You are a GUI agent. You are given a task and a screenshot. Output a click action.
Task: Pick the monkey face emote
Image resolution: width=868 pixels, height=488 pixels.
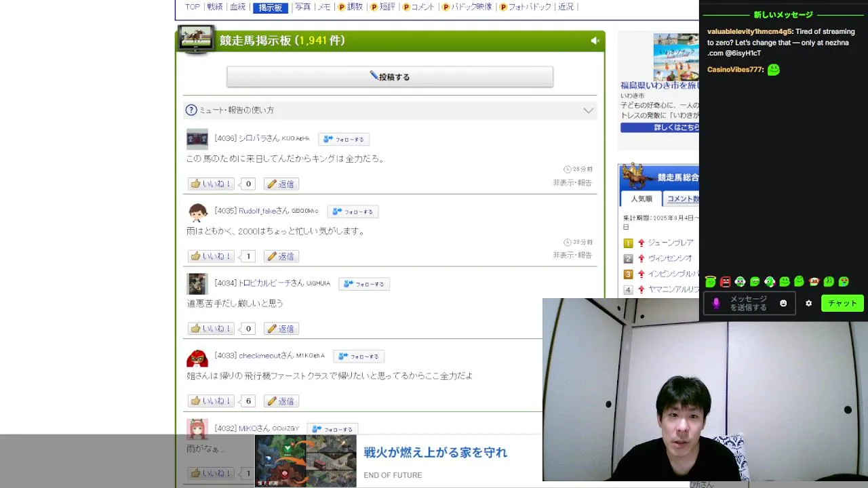814,281
